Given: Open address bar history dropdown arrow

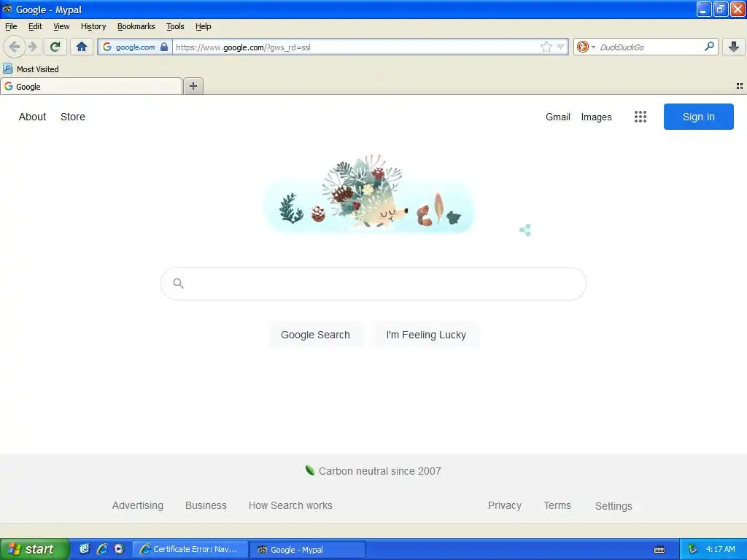Looking at the screenshot, I should pos(561,47).
